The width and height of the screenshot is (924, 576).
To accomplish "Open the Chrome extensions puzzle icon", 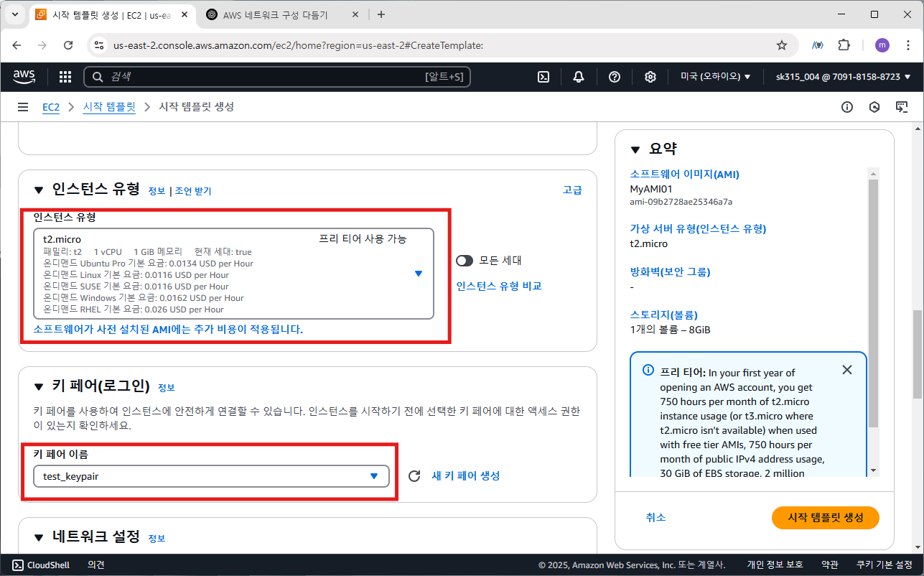I will [844, 45].
